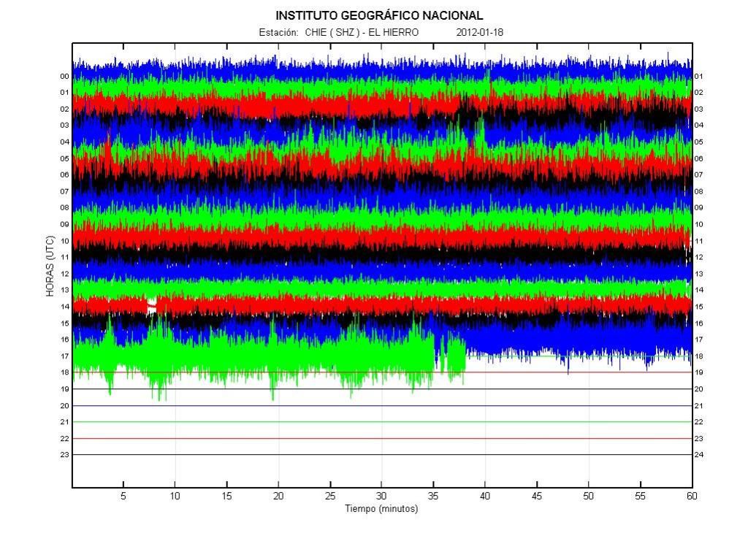Click the 15 minute tick label
The height and width of the screenshot is (560, 748).
[226, 496]
